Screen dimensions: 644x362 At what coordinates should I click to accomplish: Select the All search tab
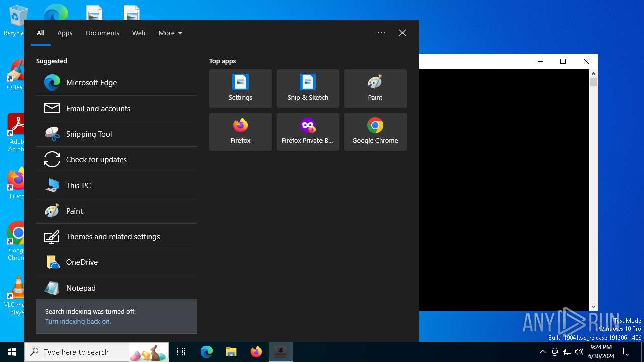point(41,33)
